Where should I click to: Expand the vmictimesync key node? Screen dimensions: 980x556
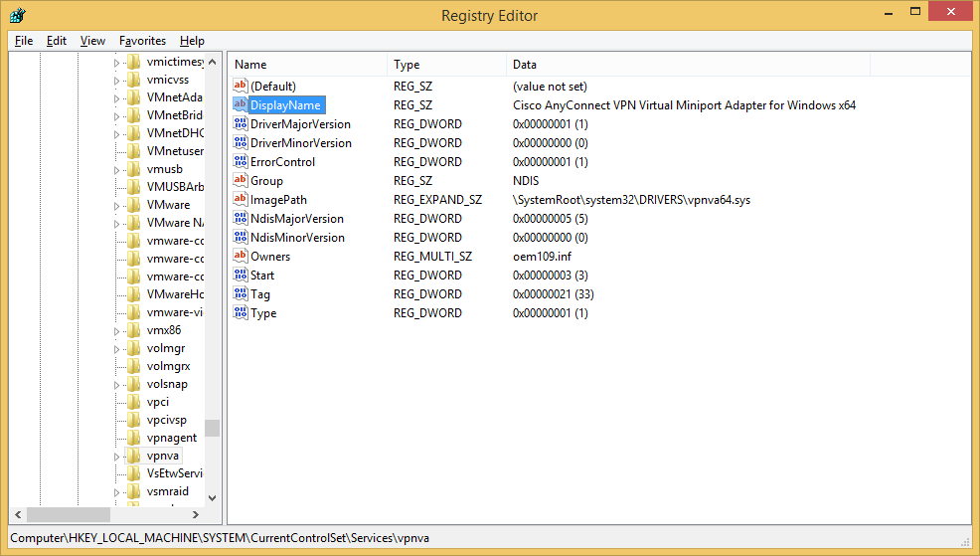[116, 63]
